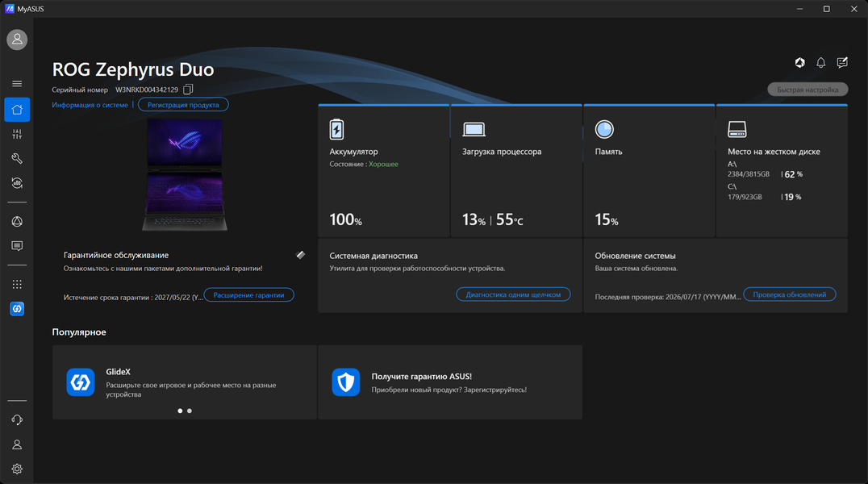The width and height of the screenshot is (868, 484).
Task: Open the settings gear icon
Action: pos(17,469)
